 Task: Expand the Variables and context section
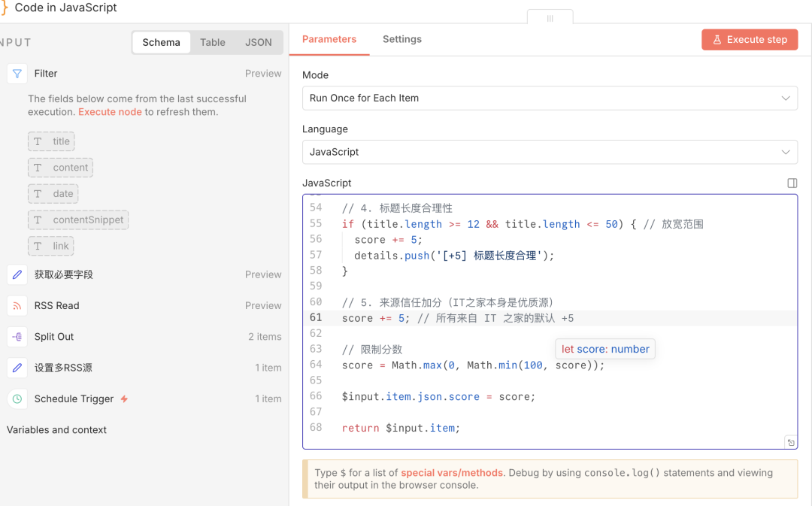click(x=56, y=430)
